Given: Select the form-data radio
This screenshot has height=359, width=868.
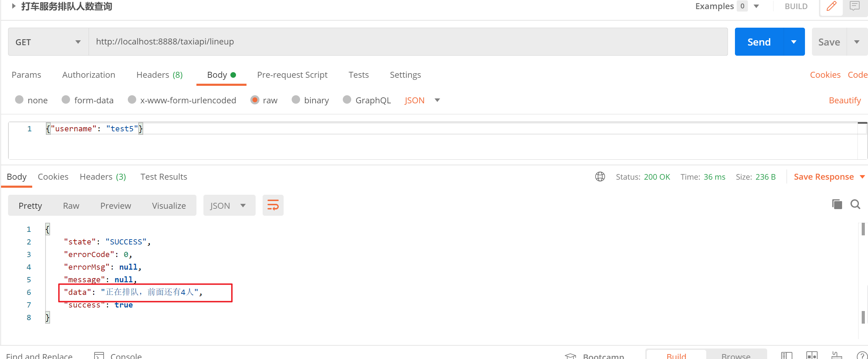Looking at the screenshot, I should [x=66, y=100].
